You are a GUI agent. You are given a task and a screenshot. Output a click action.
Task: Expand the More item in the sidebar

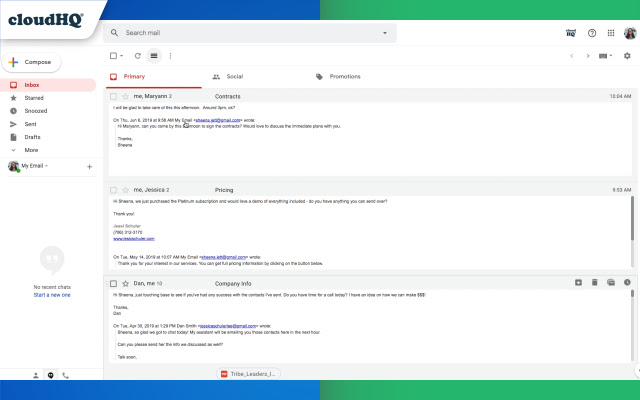pyautogui.click(x=31, y=149)
